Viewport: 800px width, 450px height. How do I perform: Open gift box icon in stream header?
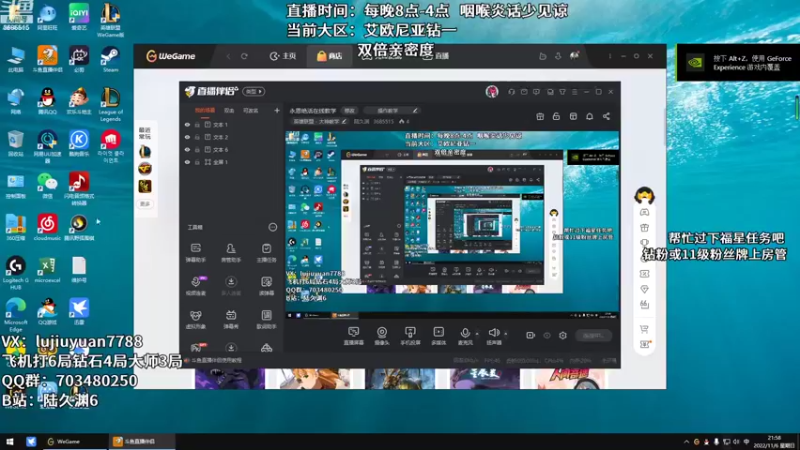coord(540,116)
